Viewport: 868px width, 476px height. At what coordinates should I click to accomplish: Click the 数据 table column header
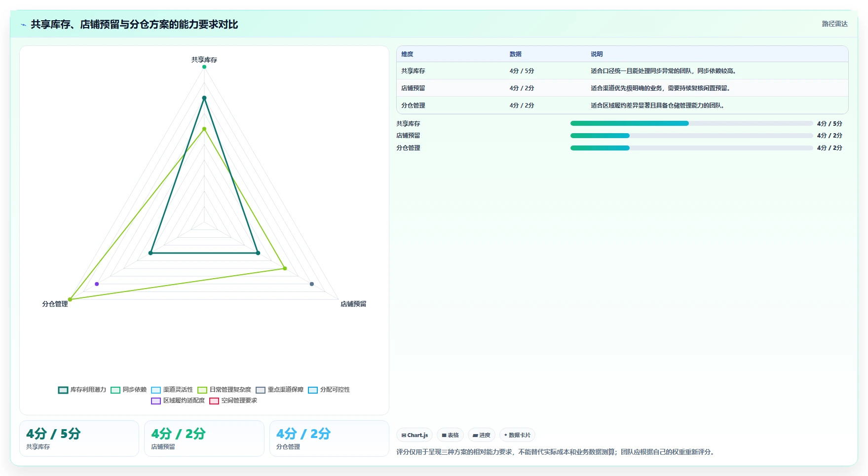coord(516,54)
